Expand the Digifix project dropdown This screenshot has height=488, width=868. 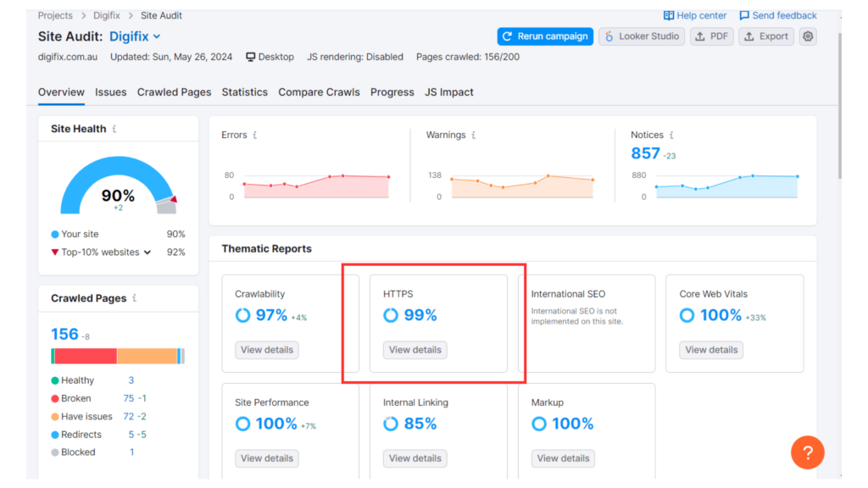click(x=135, y=36)
